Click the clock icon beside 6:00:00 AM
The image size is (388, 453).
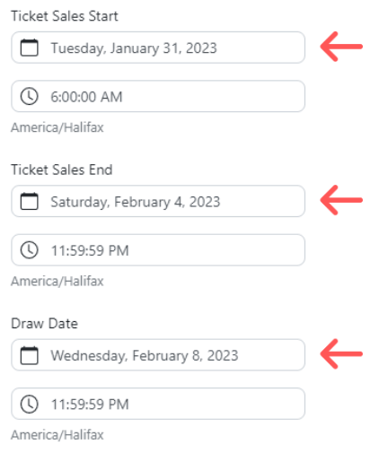(x=29, y=96)
